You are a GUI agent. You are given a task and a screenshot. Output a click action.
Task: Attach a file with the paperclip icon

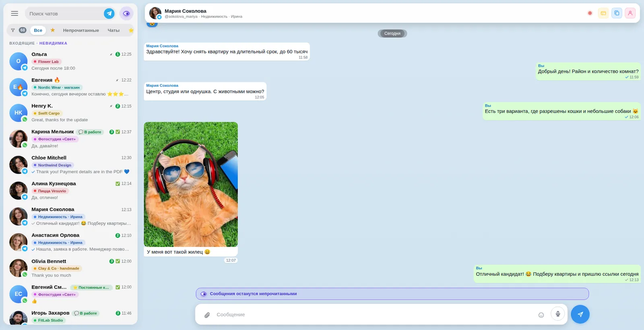(207, 315)
